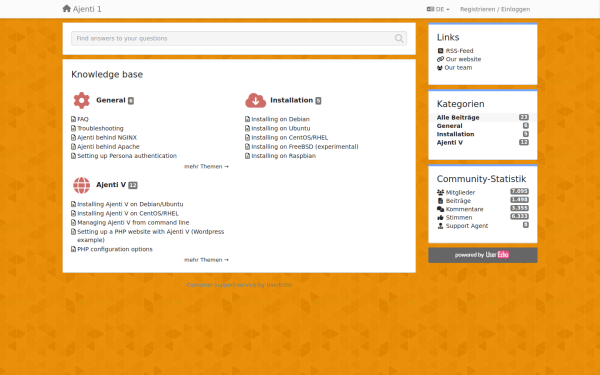
Task: Click mehr Themen under General
Action: tap(206, 166)
